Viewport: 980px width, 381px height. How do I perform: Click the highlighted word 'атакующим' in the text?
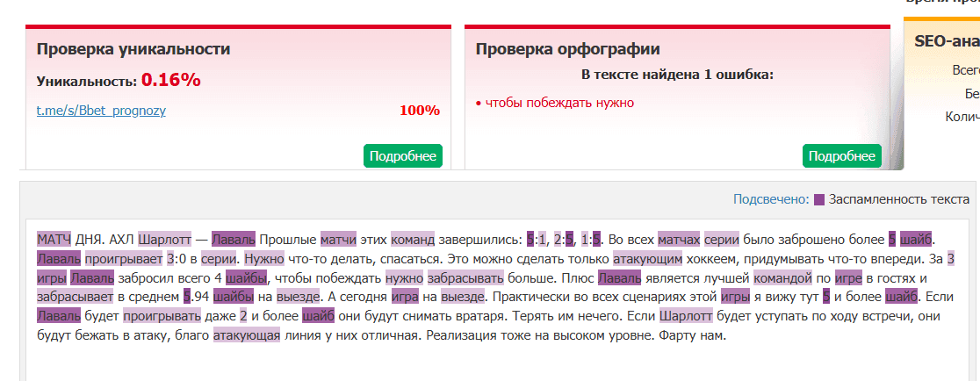click(647, 259)
